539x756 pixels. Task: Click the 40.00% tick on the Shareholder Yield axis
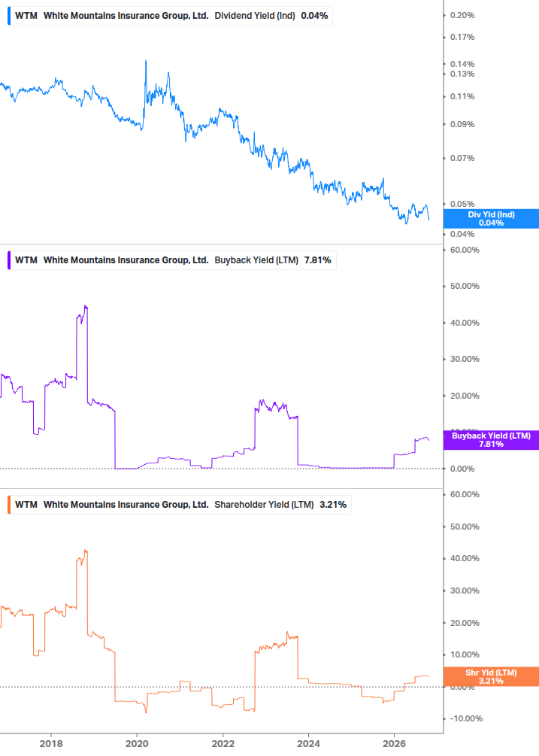(465, 559)
